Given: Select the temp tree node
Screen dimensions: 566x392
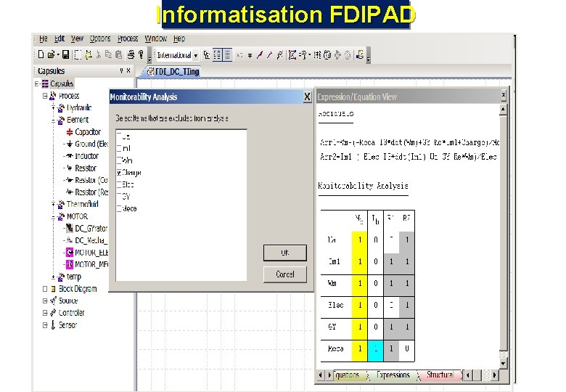Looking at the screenshot, I should pyautogui.click(x=73, y=277).
